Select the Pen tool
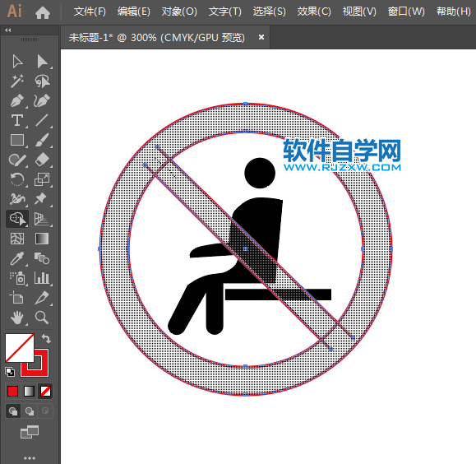Viewport: 476px width, 464px height. pos(17,101)
